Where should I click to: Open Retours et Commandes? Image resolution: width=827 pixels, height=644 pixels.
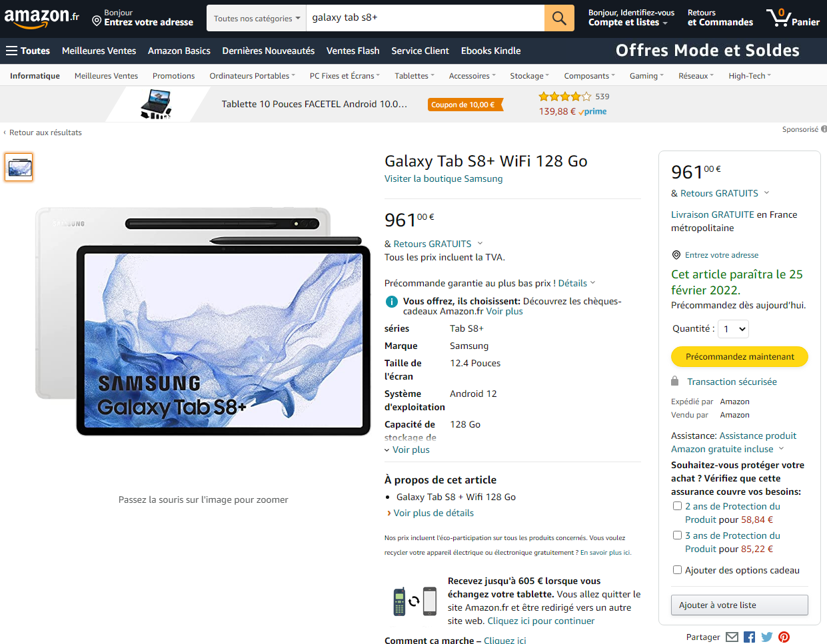click(x=720, y=18)
